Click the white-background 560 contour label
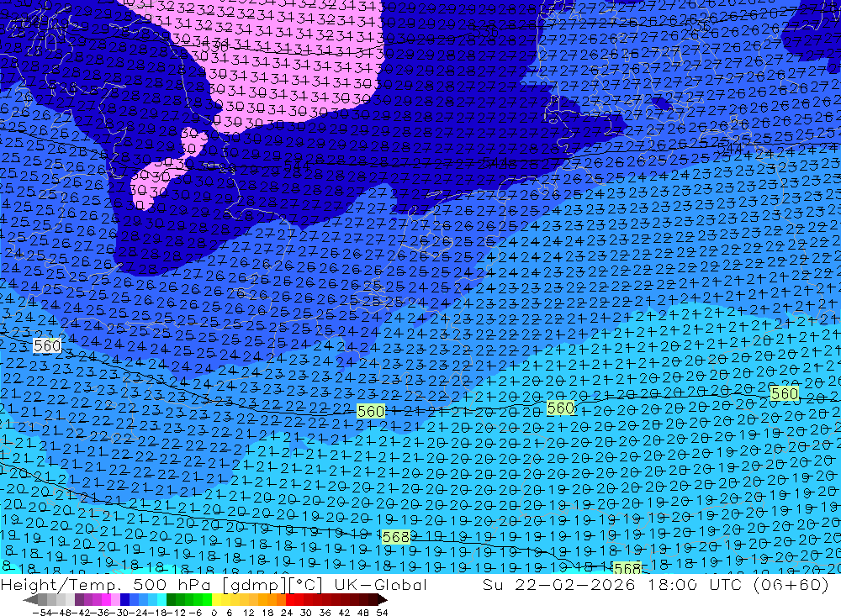841x616 pixels. tap(47, 345)
